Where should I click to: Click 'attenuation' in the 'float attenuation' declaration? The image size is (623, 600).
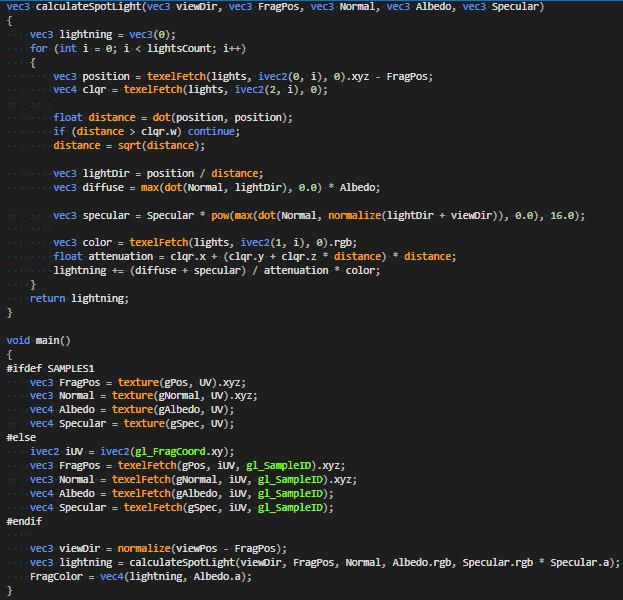click(120, 256)
